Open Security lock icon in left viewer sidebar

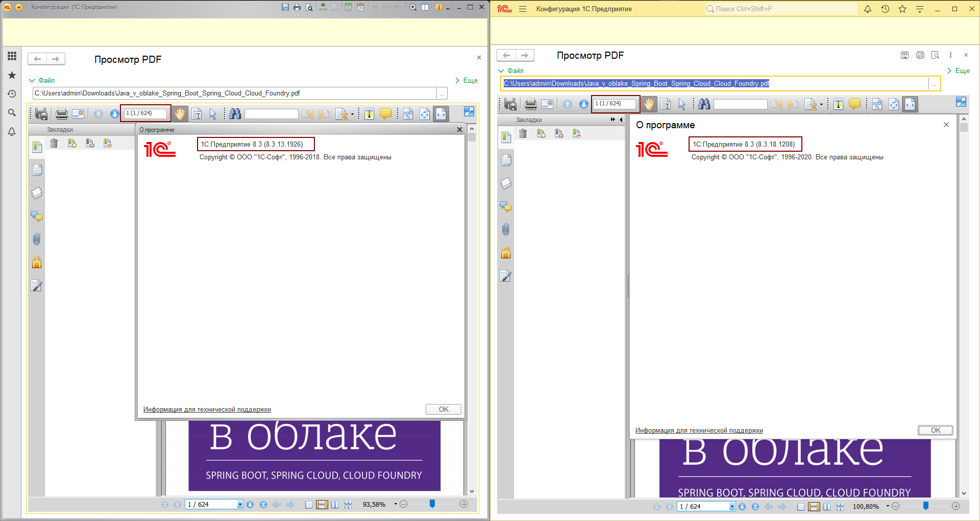[x=37, y=263]
